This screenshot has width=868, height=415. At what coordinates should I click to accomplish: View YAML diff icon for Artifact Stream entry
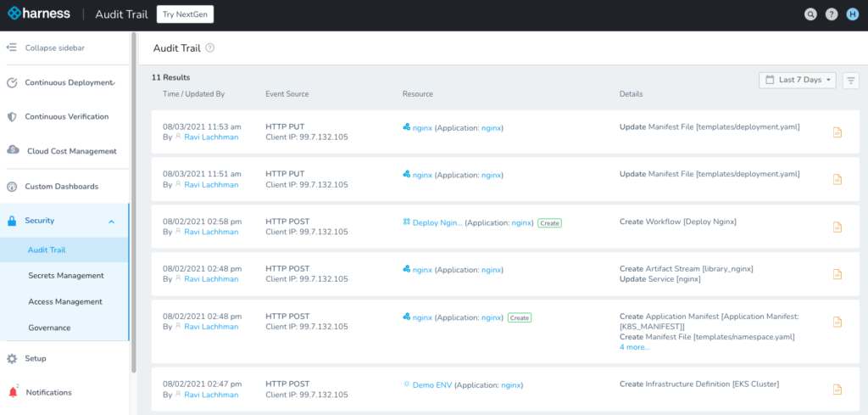point(837,274)
